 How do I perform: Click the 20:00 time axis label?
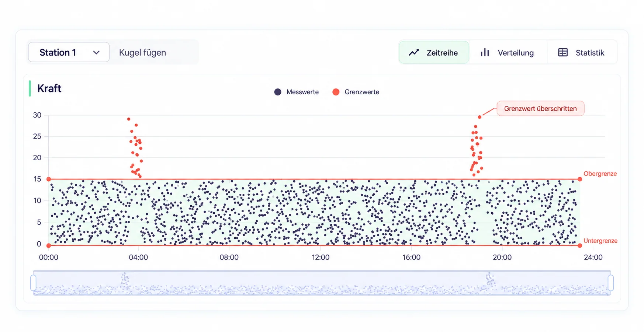[502, 258]
